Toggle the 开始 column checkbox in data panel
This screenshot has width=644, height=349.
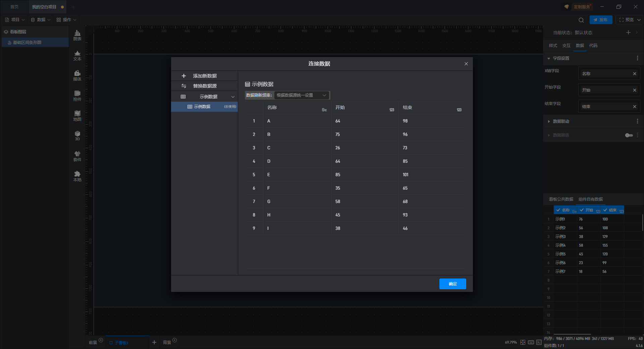(x=582, y=210)
